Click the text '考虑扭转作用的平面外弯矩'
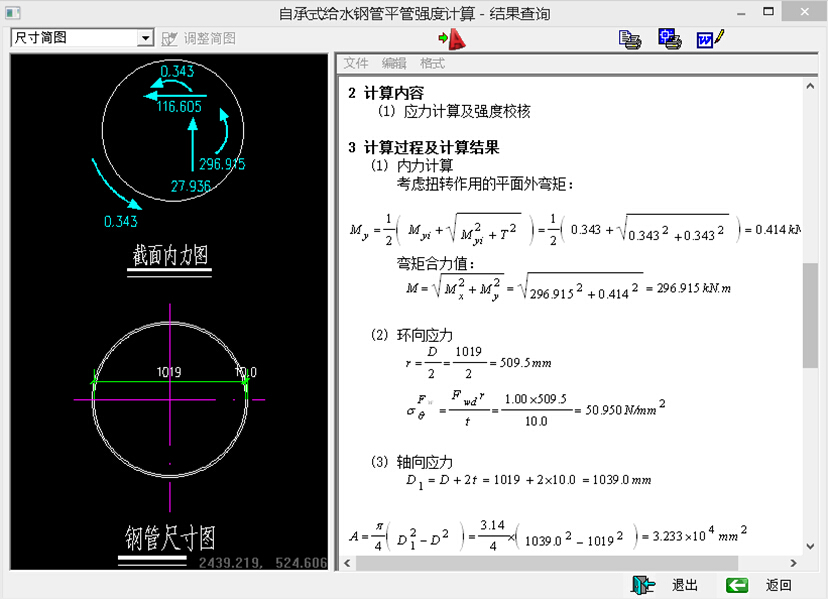Image resolution: width=828 pixels, height=599 pixels. [x=482, y=184]
